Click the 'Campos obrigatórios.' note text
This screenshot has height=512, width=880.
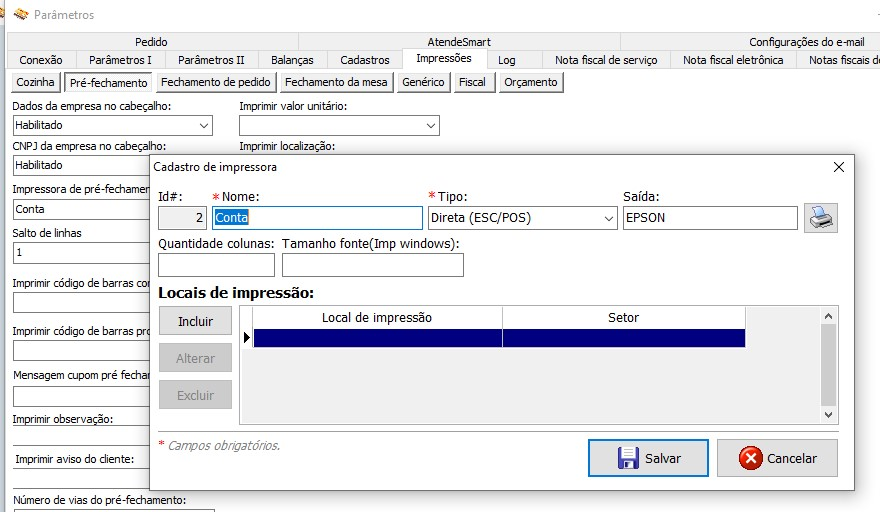pyautogui.click(x=223, y=446)
